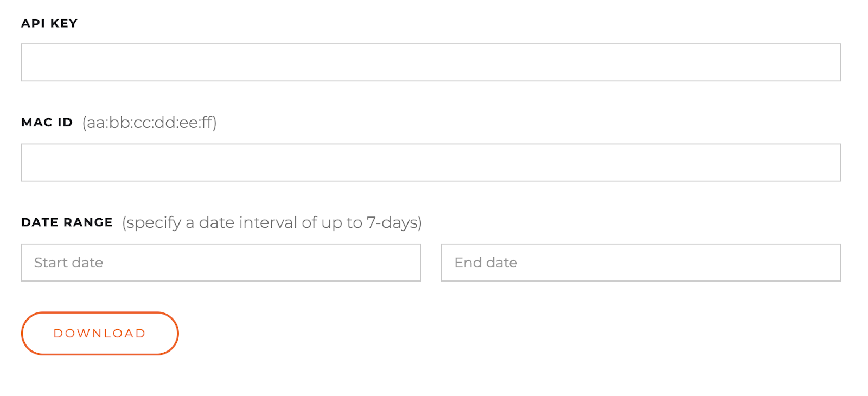Image resolution: width=868 pixels, height=396 pixels.
Task: Click the MAC ID label
Action: [47, 122]
